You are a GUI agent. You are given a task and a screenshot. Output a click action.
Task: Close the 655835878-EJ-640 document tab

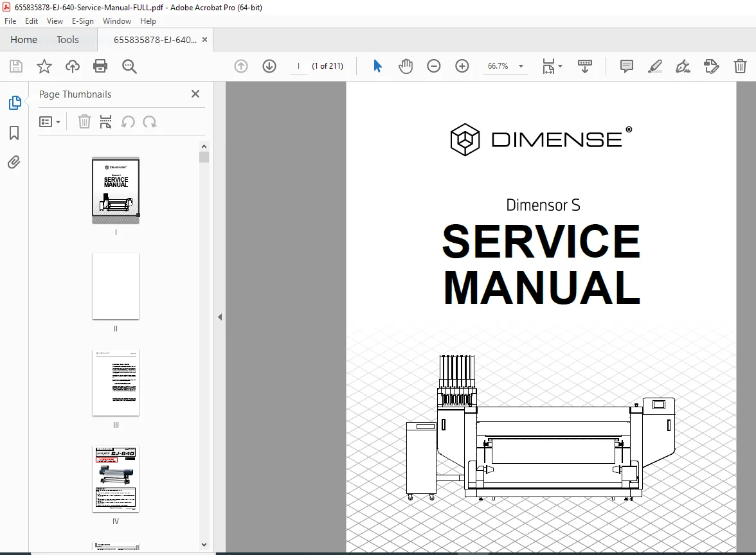point(205,40)
